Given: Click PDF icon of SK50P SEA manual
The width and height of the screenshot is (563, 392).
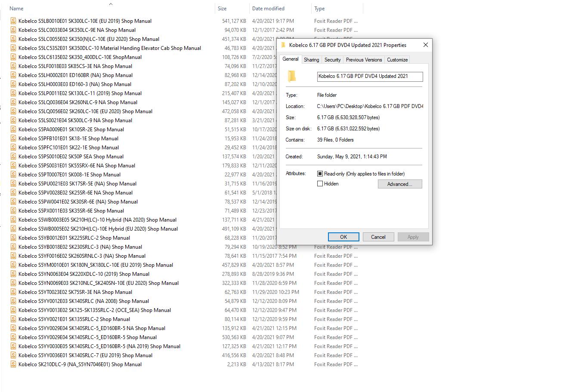Looking at the screenshot, I should [13, 156].
